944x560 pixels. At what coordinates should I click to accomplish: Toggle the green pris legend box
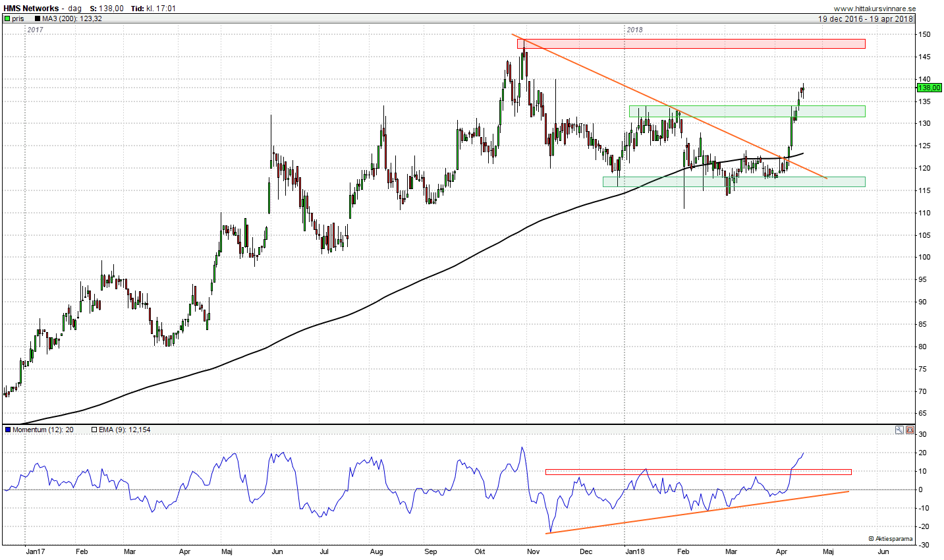(x=7, y=19)
